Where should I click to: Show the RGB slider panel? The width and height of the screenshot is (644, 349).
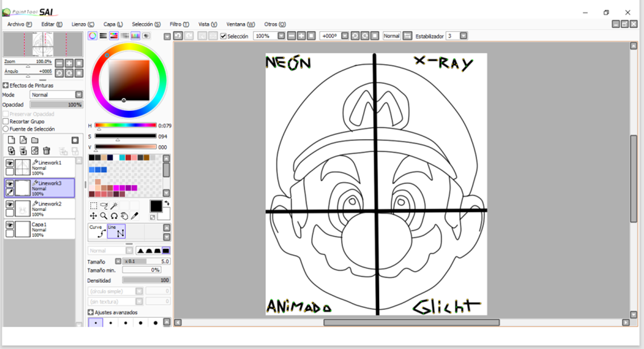coord(103,36)
